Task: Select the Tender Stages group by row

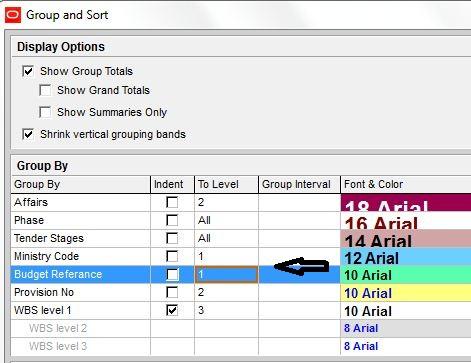Action: pos(81,238)
